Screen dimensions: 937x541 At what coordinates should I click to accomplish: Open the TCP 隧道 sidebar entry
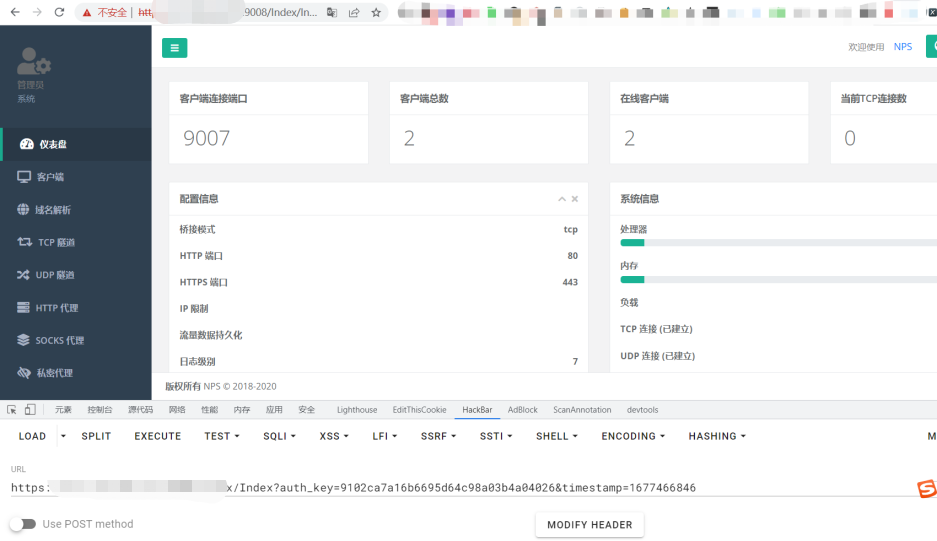[x=56, y=243]
